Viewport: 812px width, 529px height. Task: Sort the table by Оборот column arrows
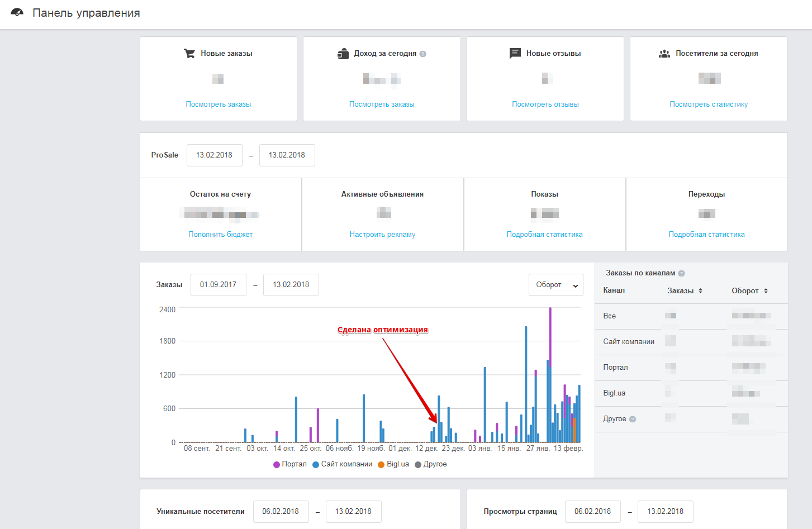click(x=766, y=291)
